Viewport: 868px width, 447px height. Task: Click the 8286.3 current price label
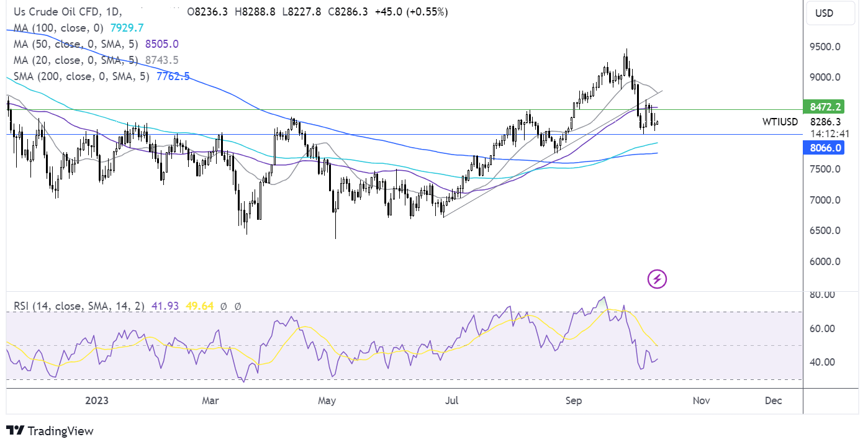pyautogui.click(x=826, y=122)
